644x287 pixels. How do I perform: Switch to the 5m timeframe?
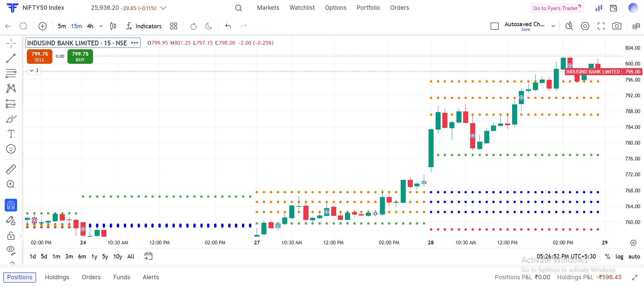pos(62,26)
